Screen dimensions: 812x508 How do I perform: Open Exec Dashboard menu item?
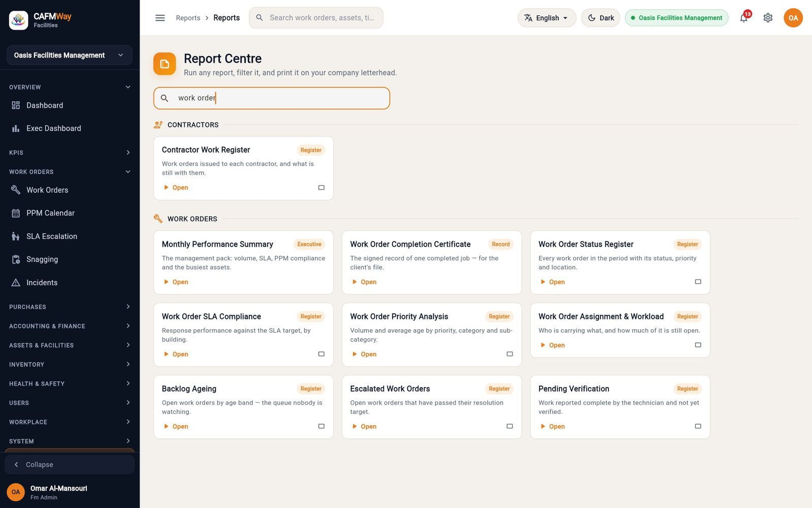[70, 129]
